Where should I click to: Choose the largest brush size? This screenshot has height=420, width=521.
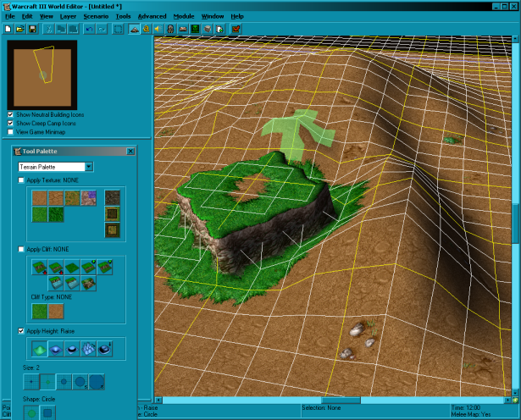coord(97,382)
